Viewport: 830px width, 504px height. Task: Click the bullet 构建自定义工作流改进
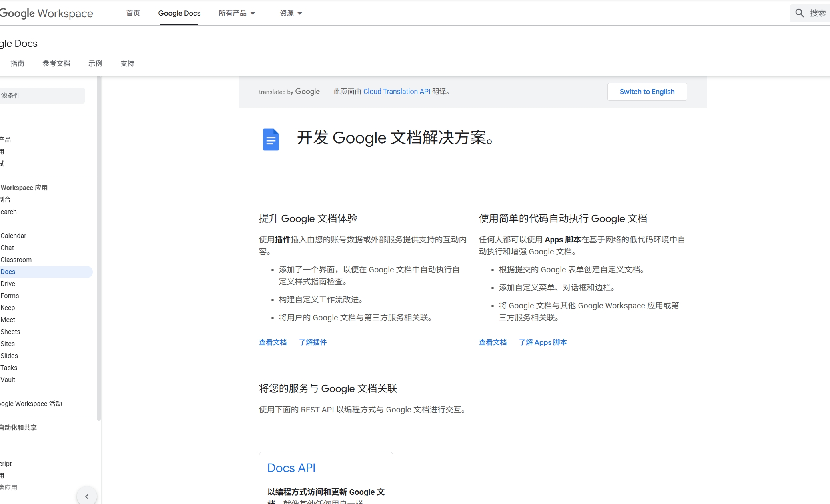coord(323,300)
